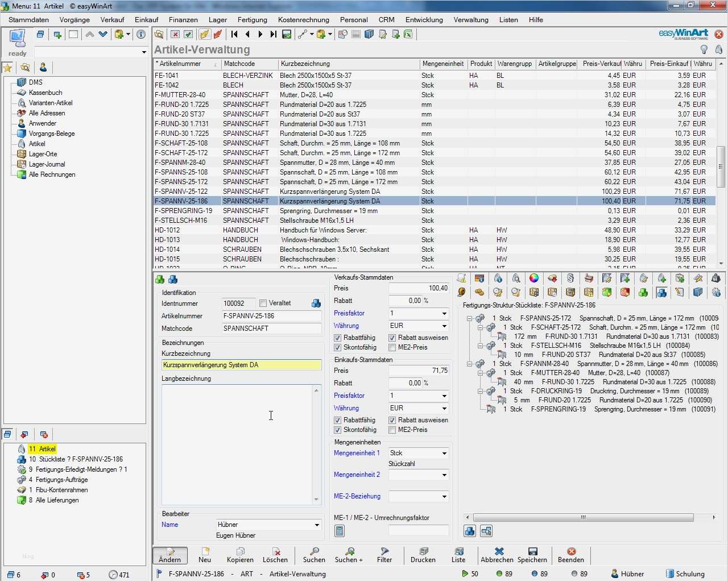Enable ME2-Preis checkbox in Einkaufs-Stammdaten

click(392, 430)
